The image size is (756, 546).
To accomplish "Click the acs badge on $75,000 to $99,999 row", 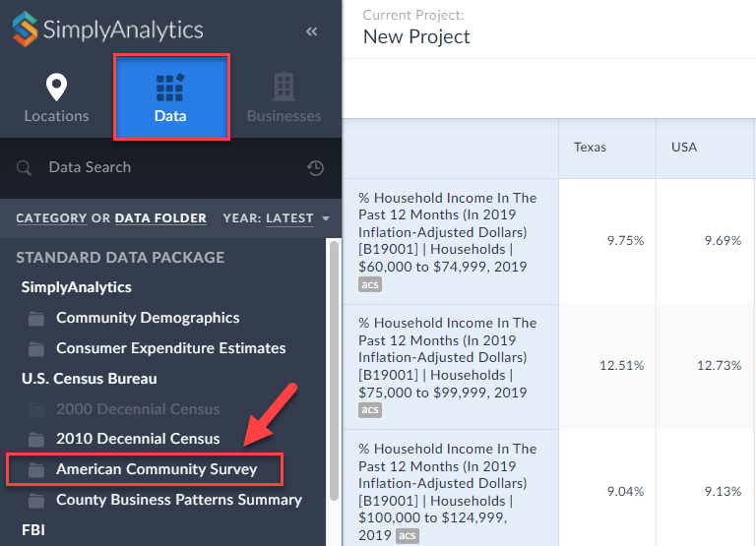I will point(370,409).
